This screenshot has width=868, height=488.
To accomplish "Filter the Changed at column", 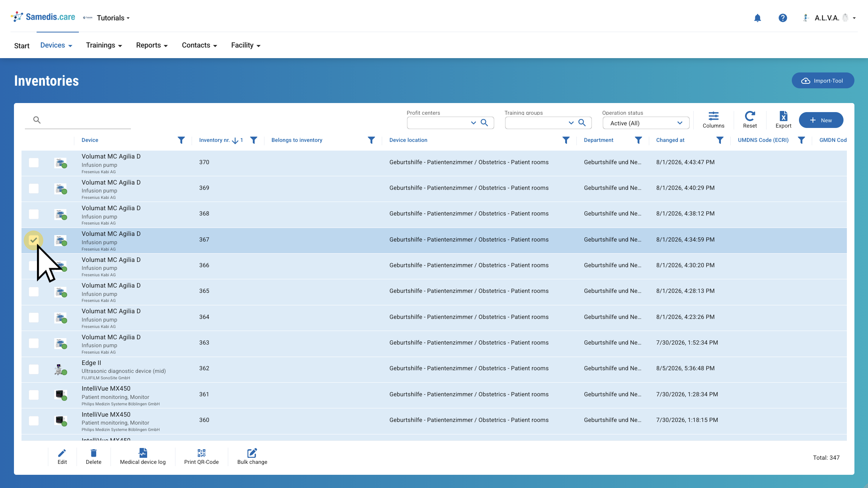I will pos(720,140).
